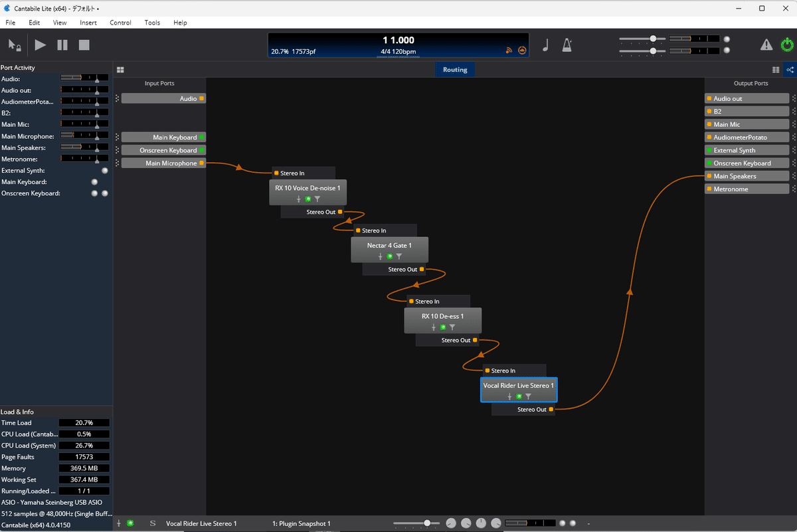Select the Main Mic output port
This screenshot has height=532, width=797.
tap(747, 124)
